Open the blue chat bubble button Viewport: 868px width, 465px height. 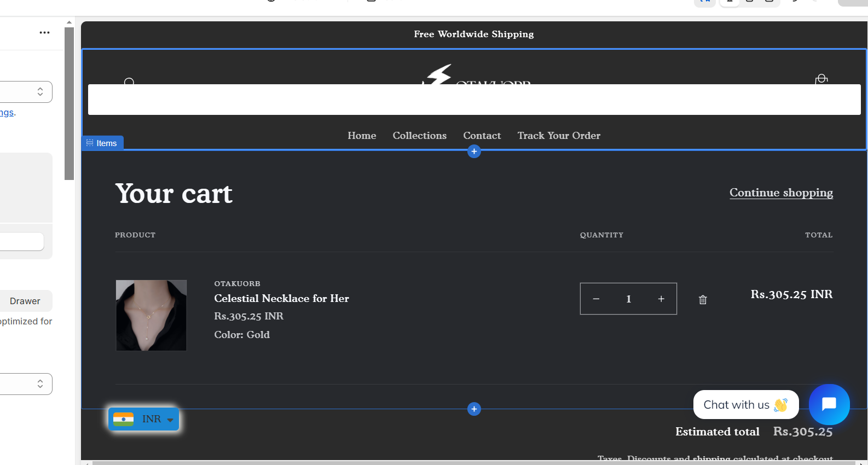click(829, 404)
